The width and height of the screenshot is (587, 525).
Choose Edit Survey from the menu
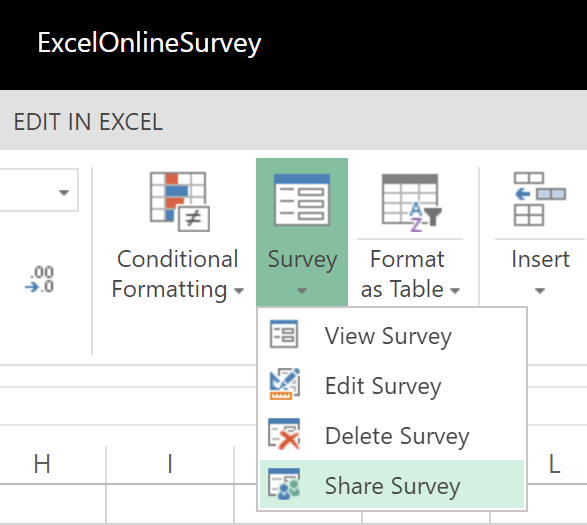[x=392, y=385]
